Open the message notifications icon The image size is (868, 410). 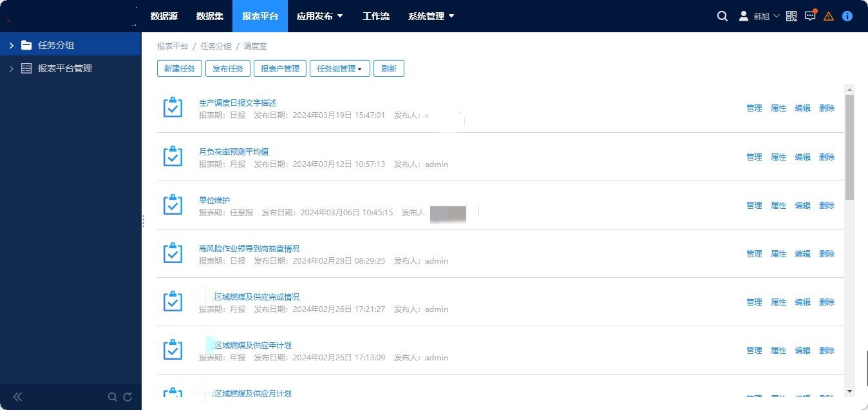coord(810,16)
